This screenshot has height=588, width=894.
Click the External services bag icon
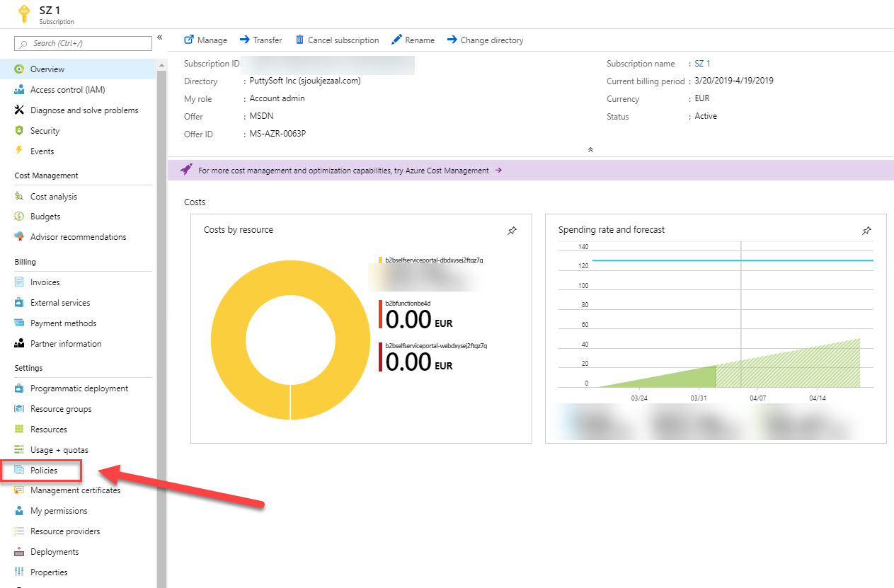coord(19,303)
